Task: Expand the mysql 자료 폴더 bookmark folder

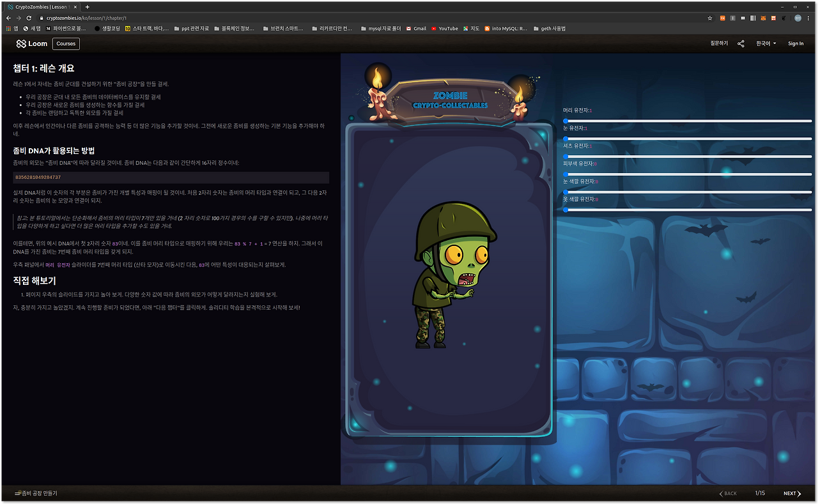Action: click(381, 29)
